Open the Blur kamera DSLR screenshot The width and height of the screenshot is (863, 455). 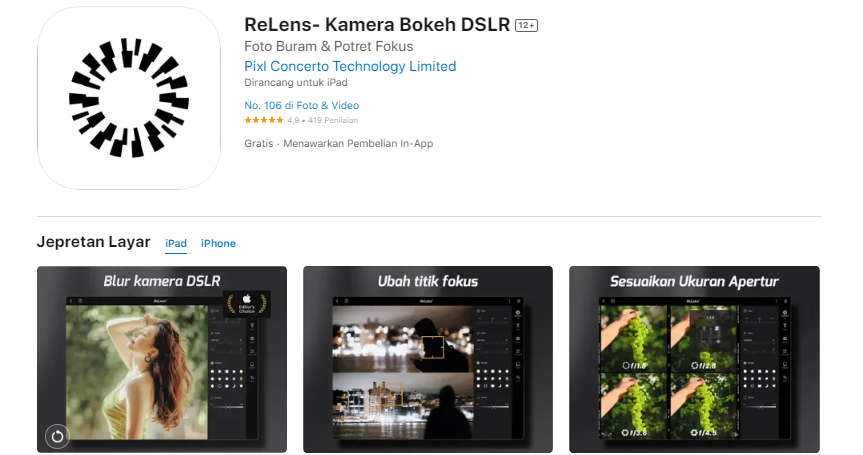(x=162, y=359)
